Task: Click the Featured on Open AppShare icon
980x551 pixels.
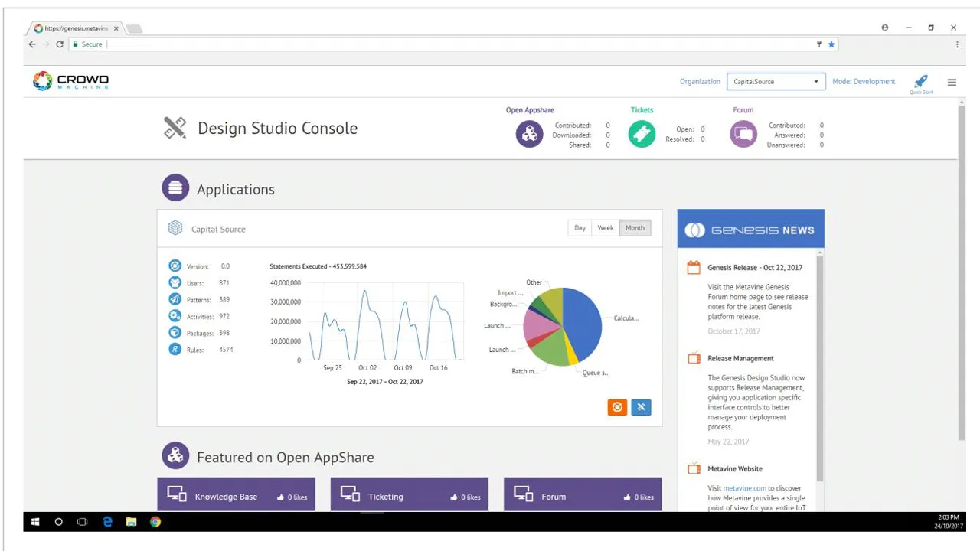Action: point(175,456)
